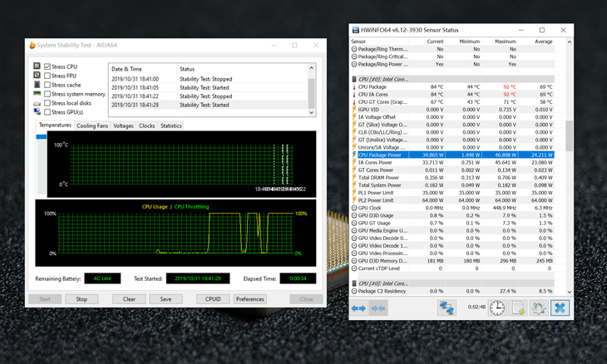This screenshot has width=607, height=364.
Task: Click the scroll down arrow of the log list
Action: [x=312, y=111]
